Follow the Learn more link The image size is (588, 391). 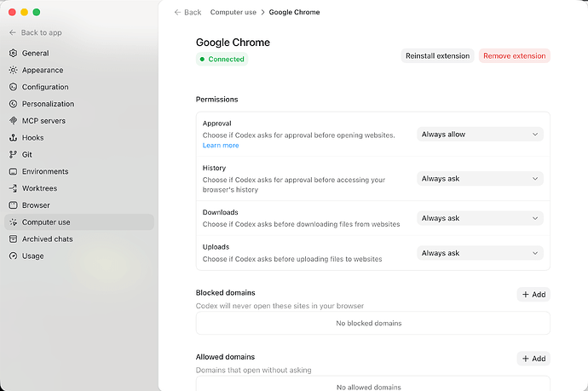tap(221, 146)
